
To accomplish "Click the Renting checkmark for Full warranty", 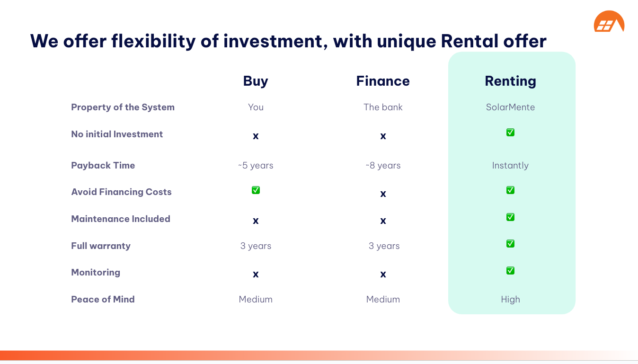I will point(510,244).
